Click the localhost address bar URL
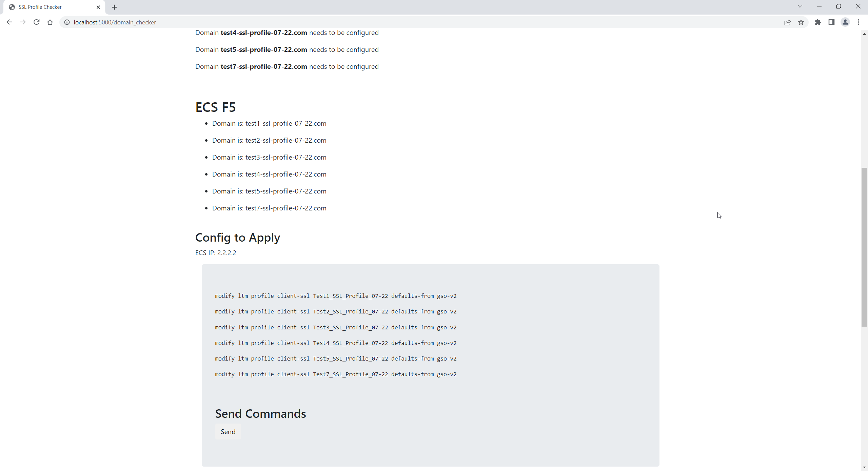This screenshot has height=471, width=868. tap(115, 22)
